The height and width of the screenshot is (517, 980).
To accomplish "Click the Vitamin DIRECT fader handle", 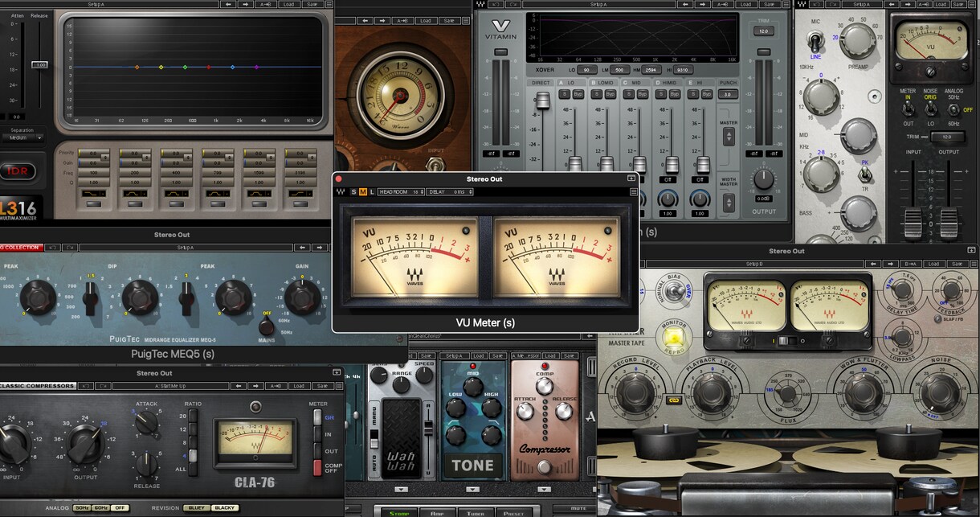I will point(542,101).
